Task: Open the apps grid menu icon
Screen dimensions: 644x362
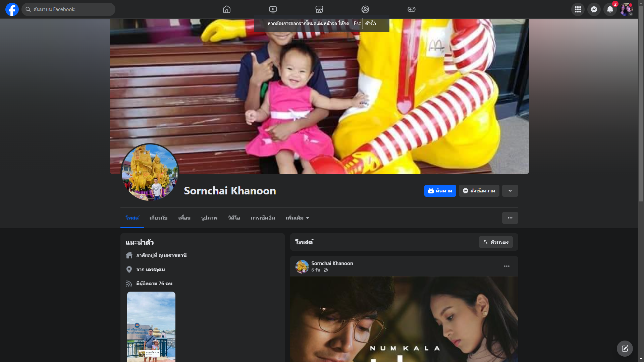Action: (578, 9)
